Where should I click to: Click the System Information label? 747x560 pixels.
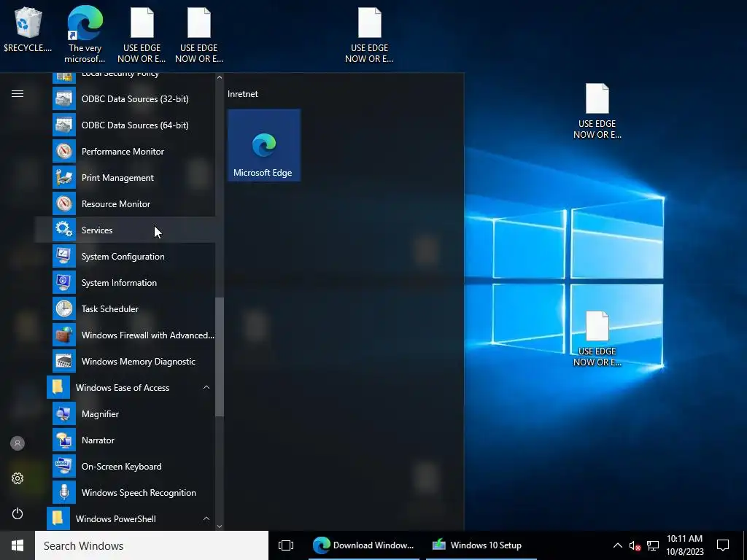pos(119,282)
